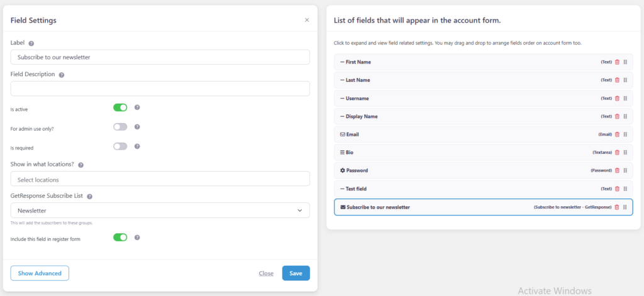Click drag handle of Password field

click(x=625, y=171)
